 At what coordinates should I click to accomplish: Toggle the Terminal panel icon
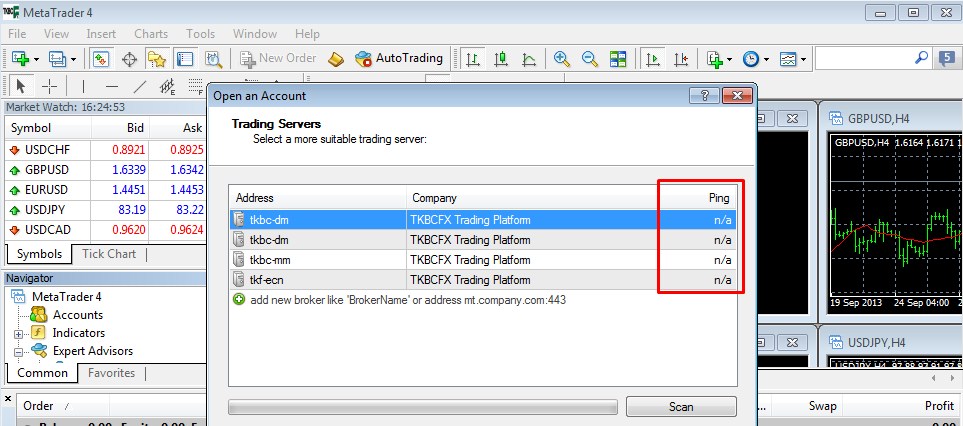pyautogui.click(x=184, y=59)
